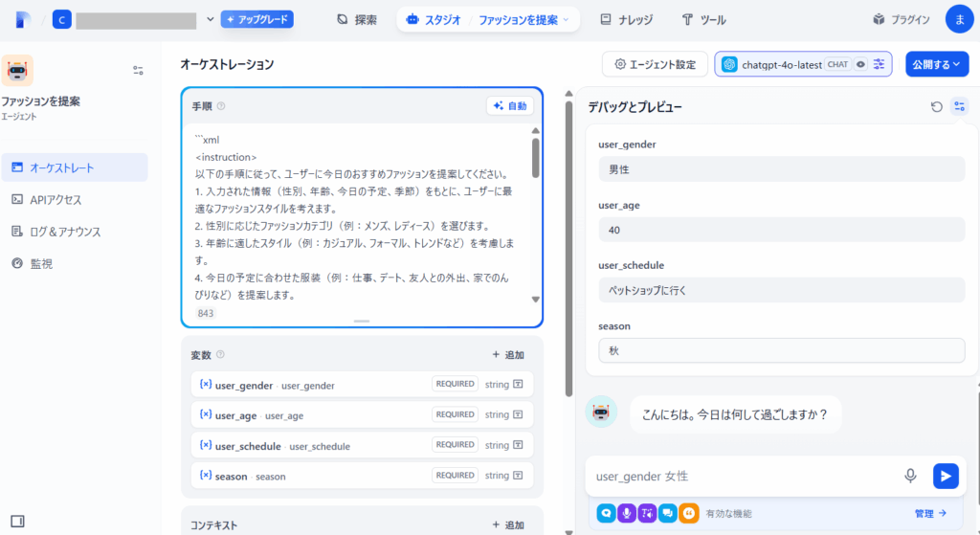Click the アップグレード upgrade button
This screenshot has width=980, height=535.
[256, 19]
